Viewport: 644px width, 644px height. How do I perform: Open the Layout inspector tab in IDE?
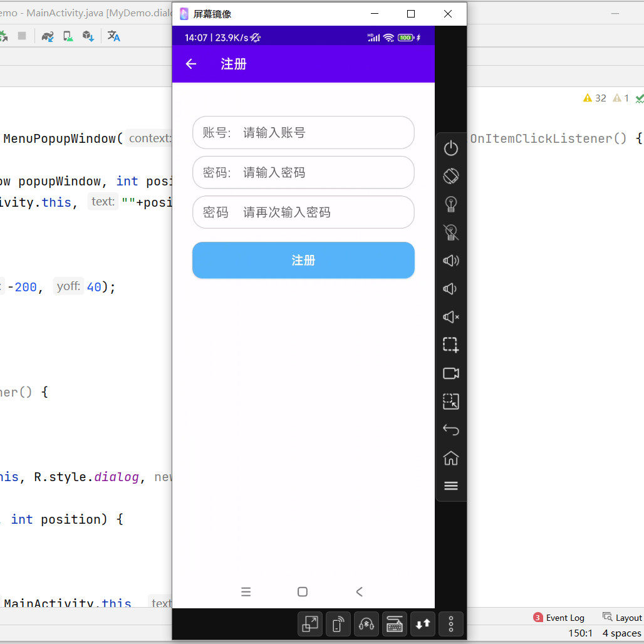coord(622,617)
